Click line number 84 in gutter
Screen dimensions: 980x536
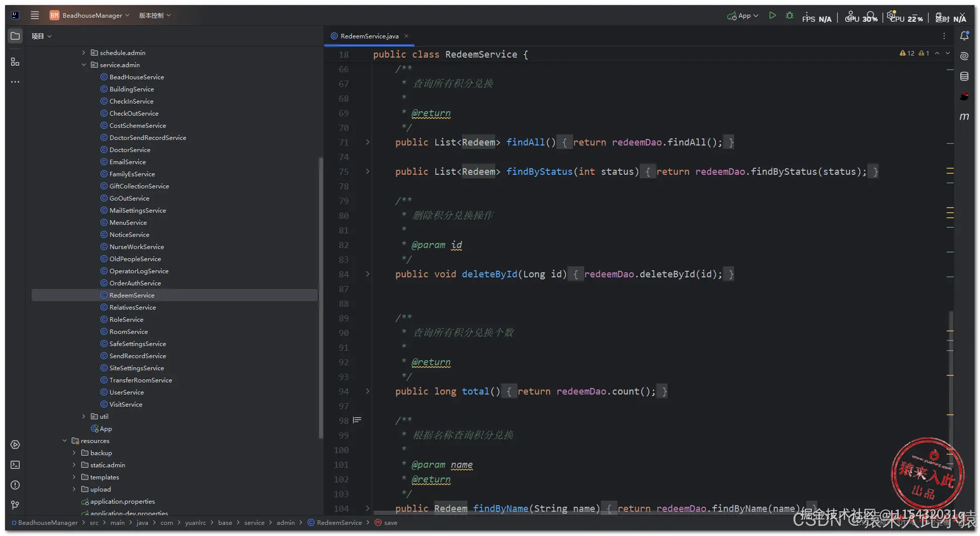[344, 274]
